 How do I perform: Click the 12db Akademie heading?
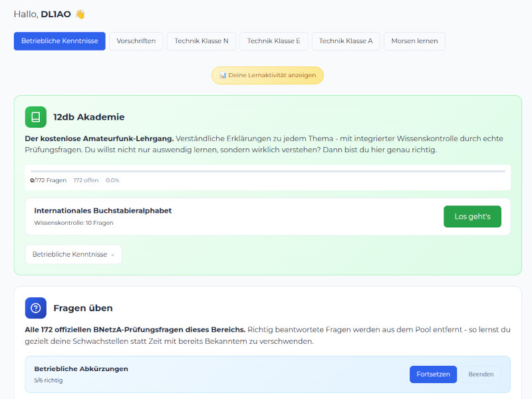(x=88, y=117)
